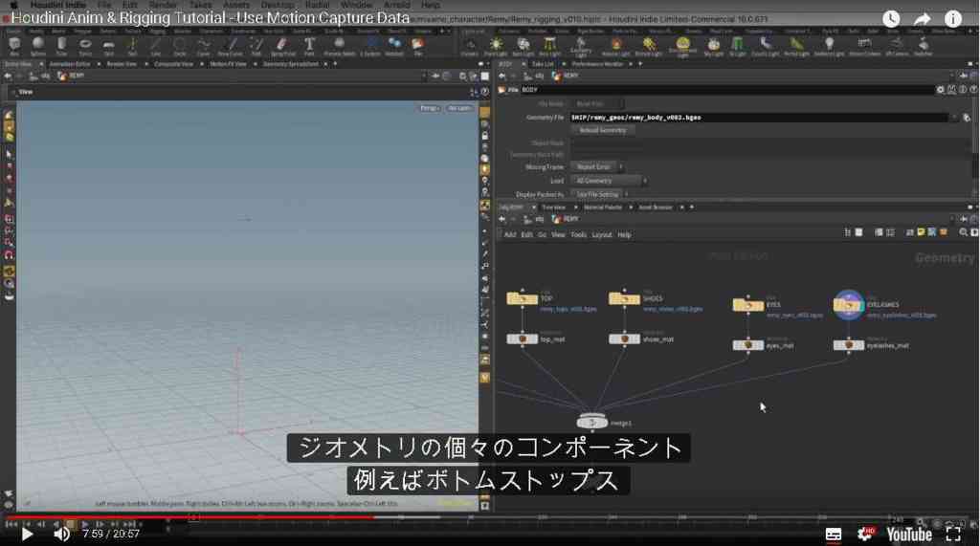This screenshot has height=546, width=980.
Task: Select the eyes_mat material node
Action: click(x=748, y=345)
